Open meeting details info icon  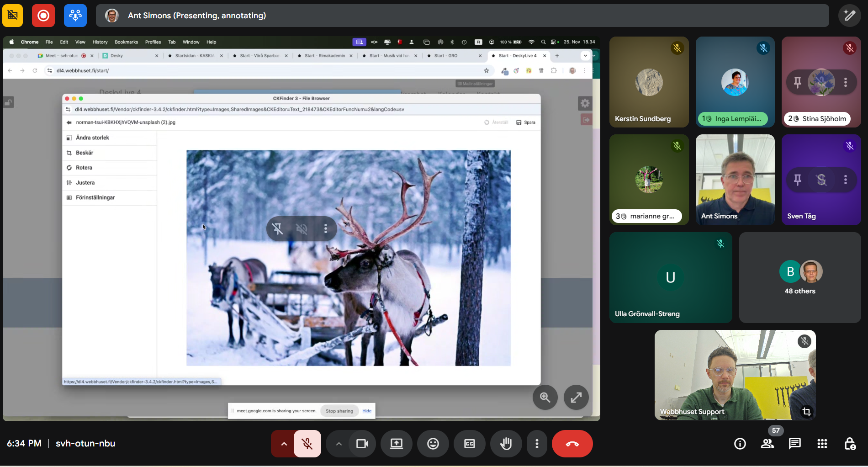pos(740,444)
